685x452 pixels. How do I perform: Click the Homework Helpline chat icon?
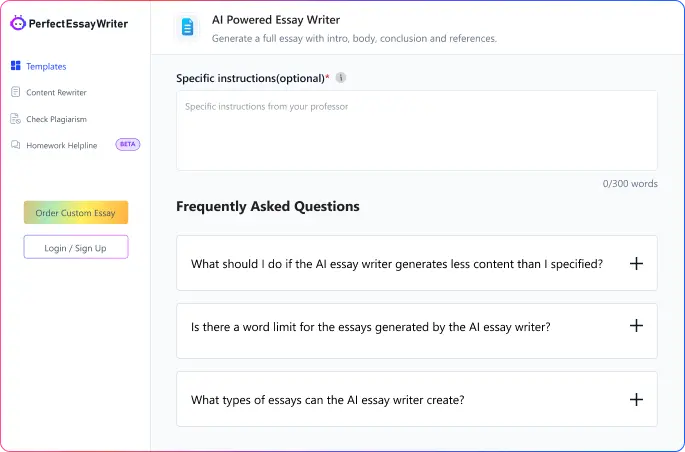tap(15, 145)
